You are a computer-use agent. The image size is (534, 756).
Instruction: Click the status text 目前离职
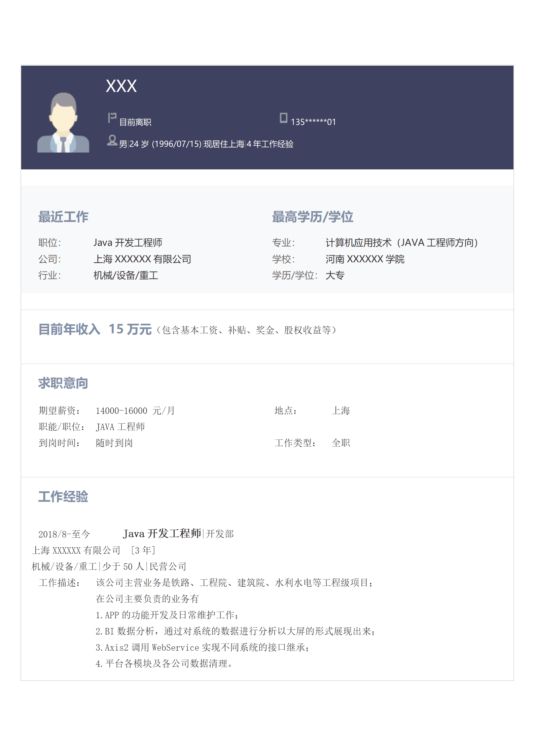click(135, 122)
